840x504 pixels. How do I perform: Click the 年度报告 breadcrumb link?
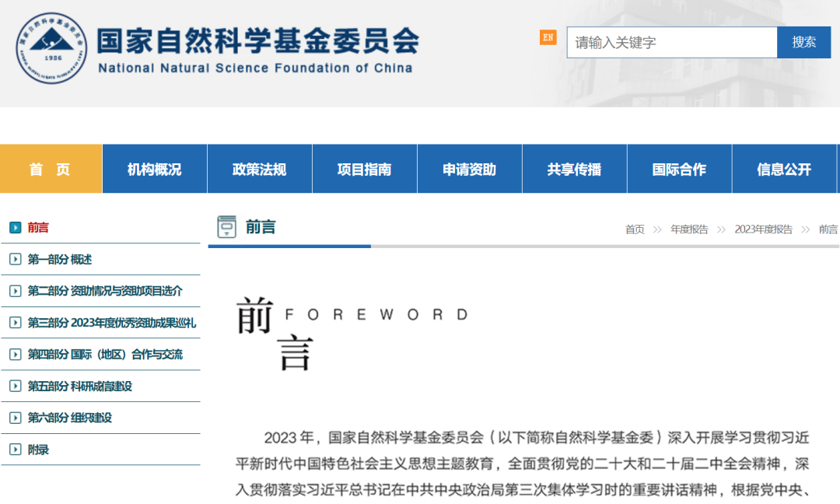(x=689, y=229)
